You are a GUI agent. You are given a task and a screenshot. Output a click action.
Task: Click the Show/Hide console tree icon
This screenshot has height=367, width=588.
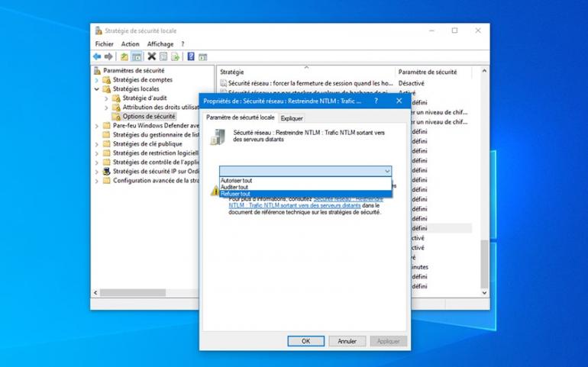(136, 56)
